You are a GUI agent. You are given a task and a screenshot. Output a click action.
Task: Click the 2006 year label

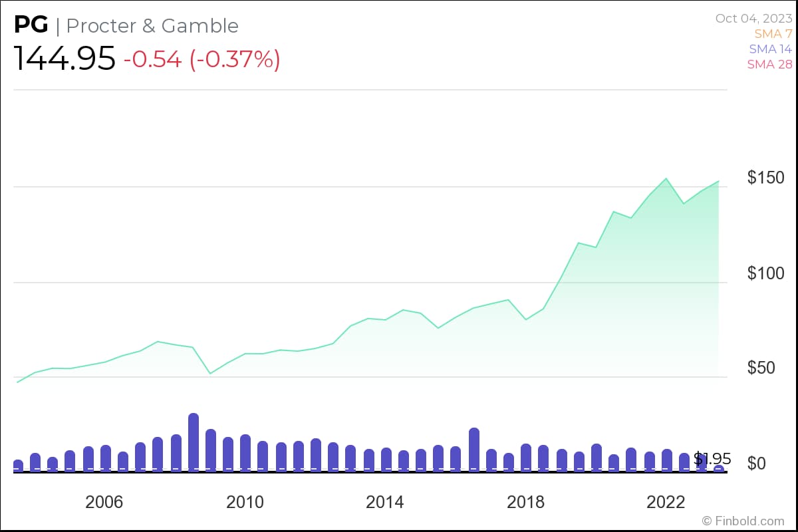point(104,502)
